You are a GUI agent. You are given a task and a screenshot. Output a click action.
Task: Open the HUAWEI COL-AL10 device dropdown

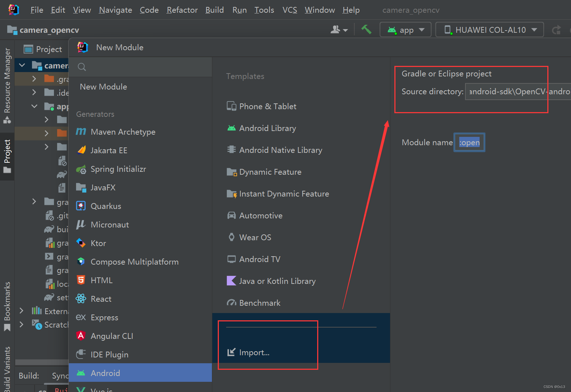click(490, 30)
